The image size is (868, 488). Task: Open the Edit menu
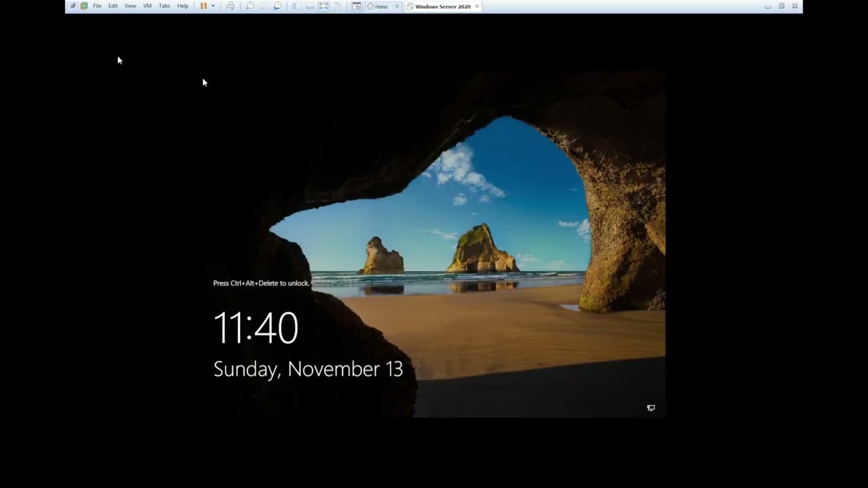tap(113, 6)
